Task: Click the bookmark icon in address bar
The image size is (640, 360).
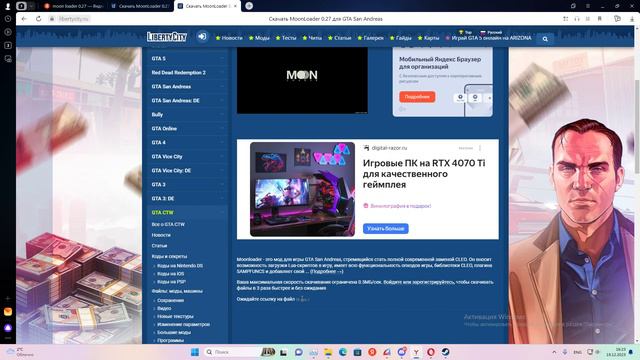Action: click(x=600, y=19)
